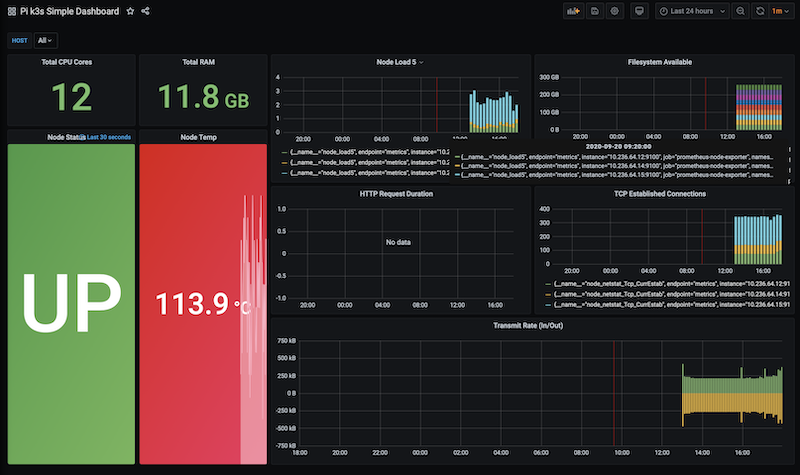
Task: Toggle TCP legend series for instance 10.236.64.15
Action: pos(671,305)
